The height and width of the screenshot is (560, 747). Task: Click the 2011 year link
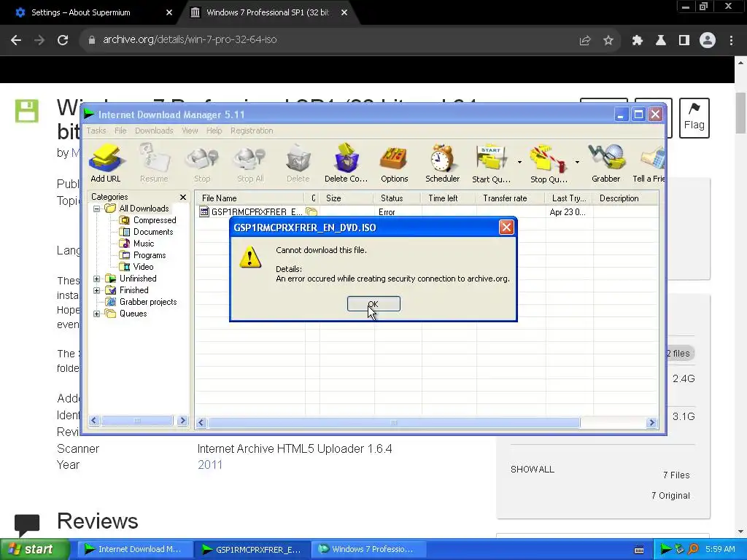click(210, 464)
